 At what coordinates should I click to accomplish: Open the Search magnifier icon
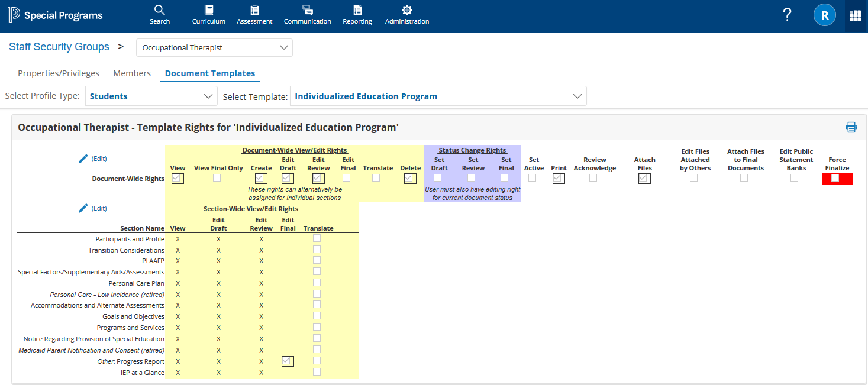coord(159,11)
